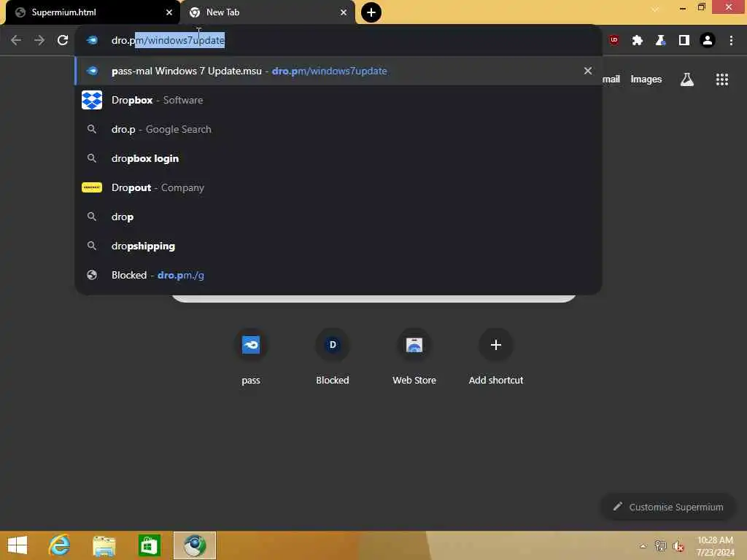Open the Web Store shortcut
The width and height of the screenshot is (747, 560).
point(414,356)
